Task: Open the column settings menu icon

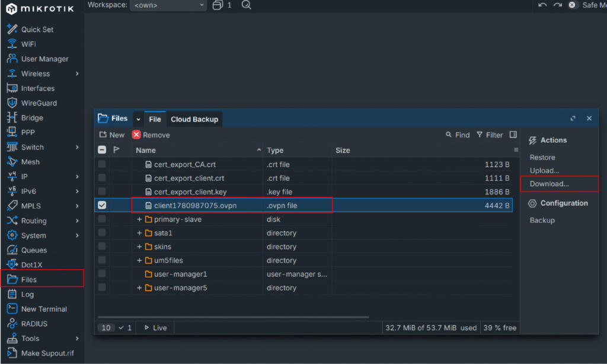Action: pos(516,150)
